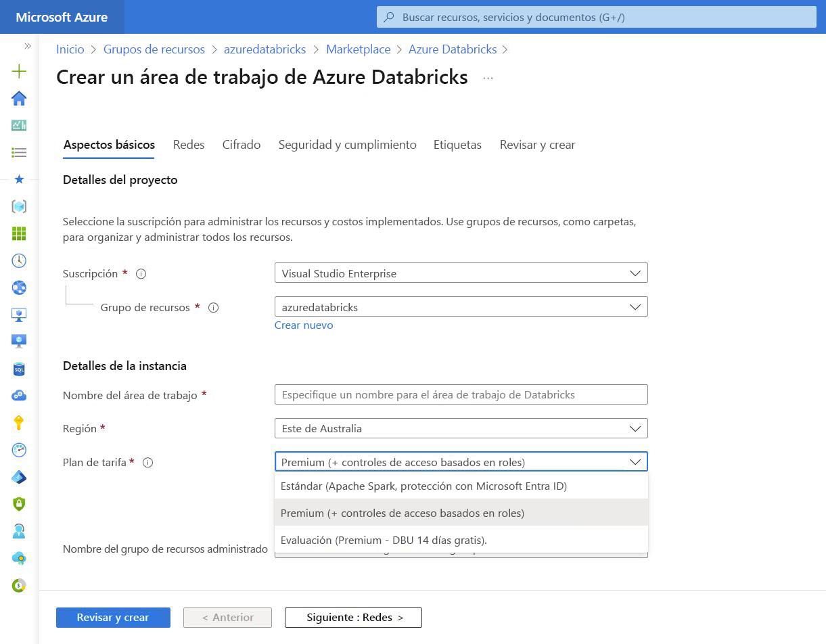Click the Favorites star icon
This screenshot has width=826, height=644.
point(20,179)
